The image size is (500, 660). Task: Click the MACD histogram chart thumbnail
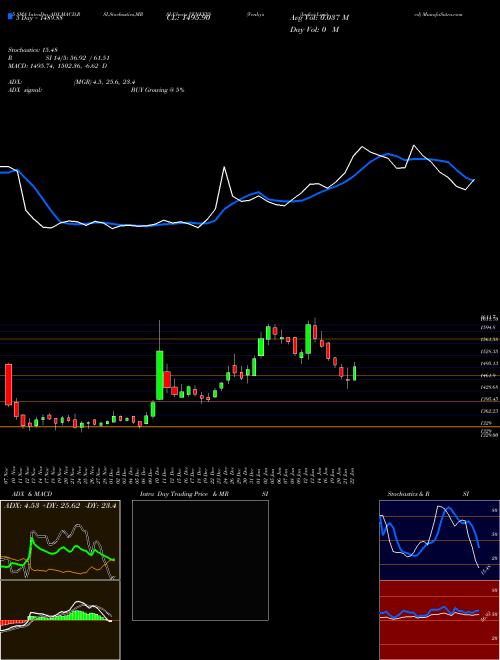coord(60,620)
